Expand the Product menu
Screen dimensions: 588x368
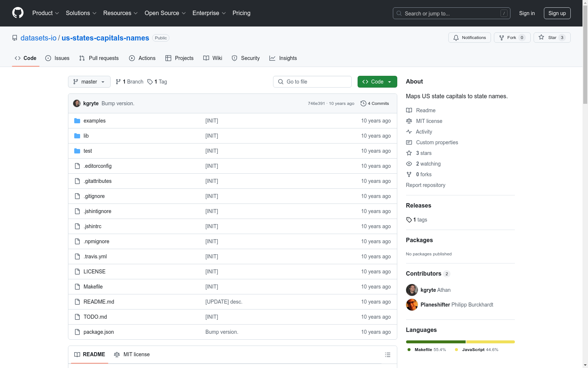tap(46, 13)
